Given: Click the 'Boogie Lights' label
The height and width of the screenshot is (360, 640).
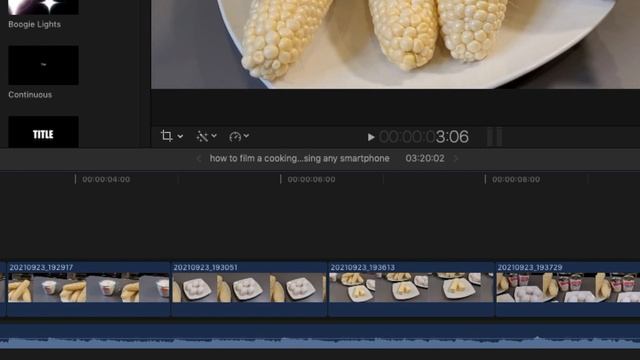Looking at the screenshot, I should pos(34,24).
